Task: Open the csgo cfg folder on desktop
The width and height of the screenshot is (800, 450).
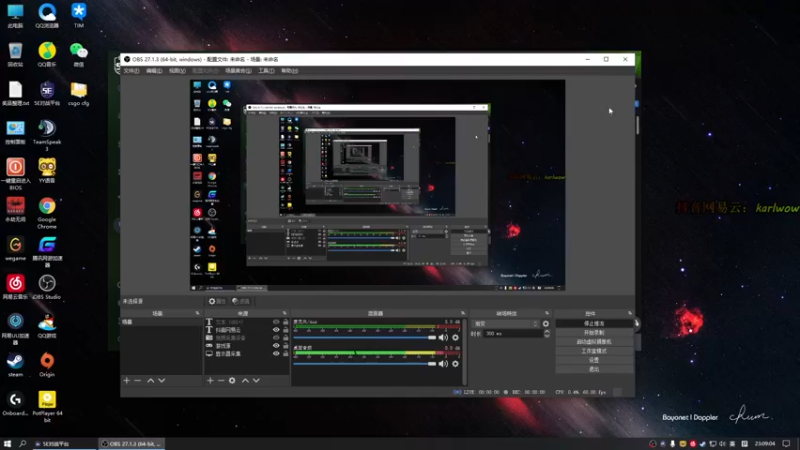Action: (79, 93)
